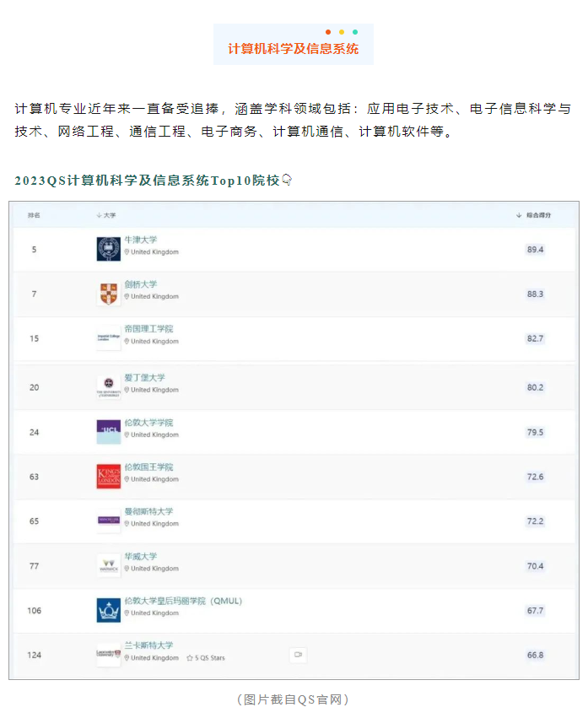
Task: Click the 5 QS Stars badge
Action: pos(206,658)
